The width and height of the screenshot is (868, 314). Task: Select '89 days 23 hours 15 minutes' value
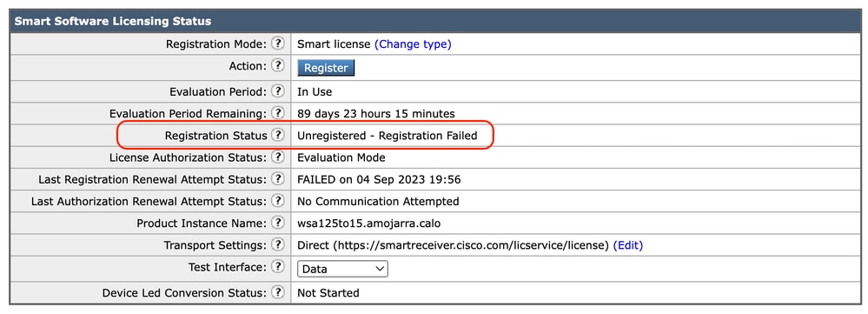click(376, 114)
